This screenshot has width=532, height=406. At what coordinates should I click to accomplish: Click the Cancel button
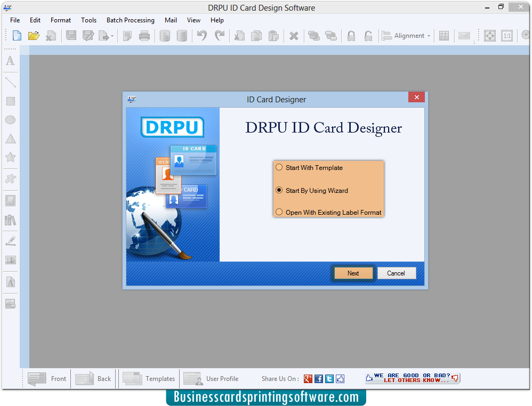point(396,273)
